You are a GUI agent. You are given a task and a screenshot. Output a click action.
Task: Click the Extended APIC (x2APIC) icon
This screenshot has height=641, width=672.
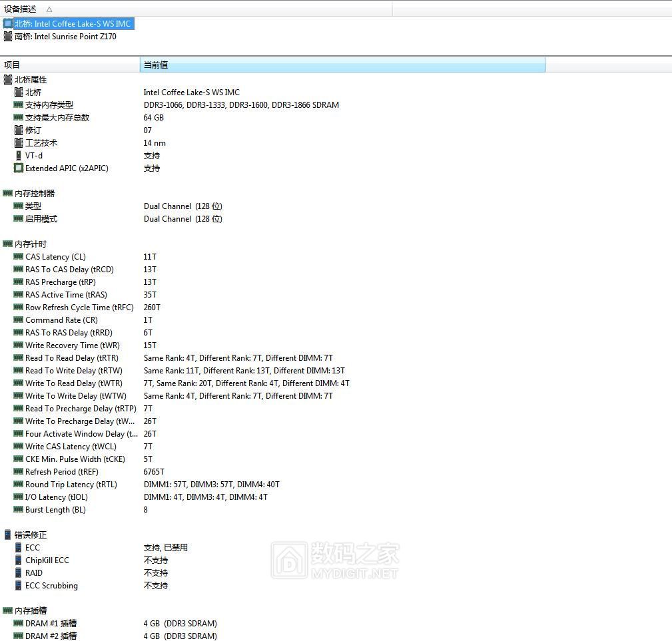18,168
